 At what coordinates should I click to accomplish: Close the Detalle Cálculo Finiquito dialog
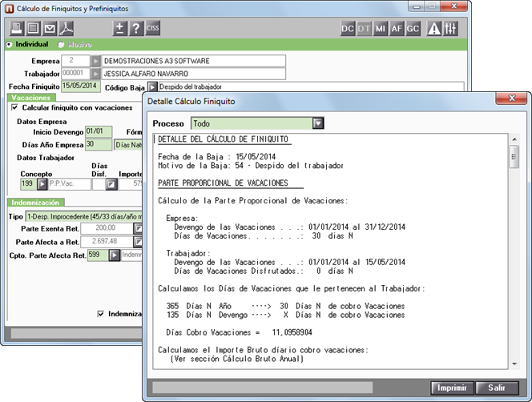tap(512, 98)
